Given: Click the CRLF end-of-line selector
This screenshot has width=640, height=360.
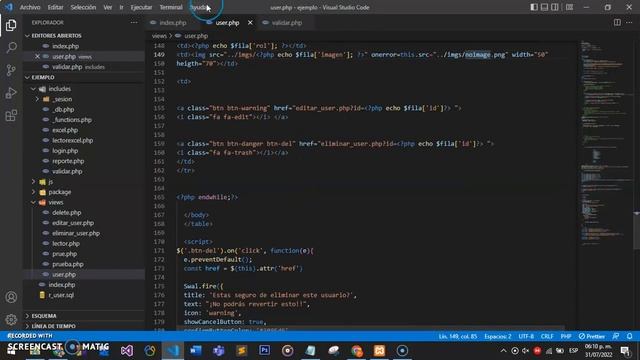Looking at the screenshot, I should click(547, 336).
